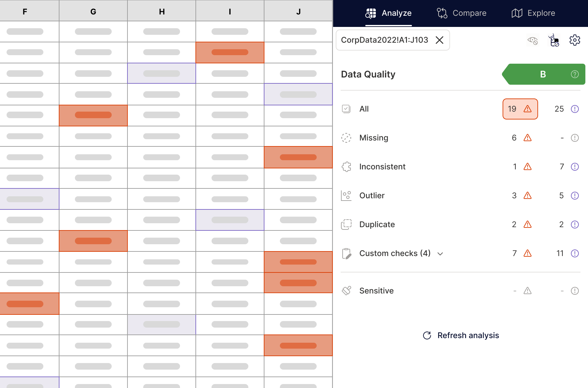The width and height of the screenshot is (588, 388).
Task: Click the Outlier info circle
Action: [x=575, y=196]
